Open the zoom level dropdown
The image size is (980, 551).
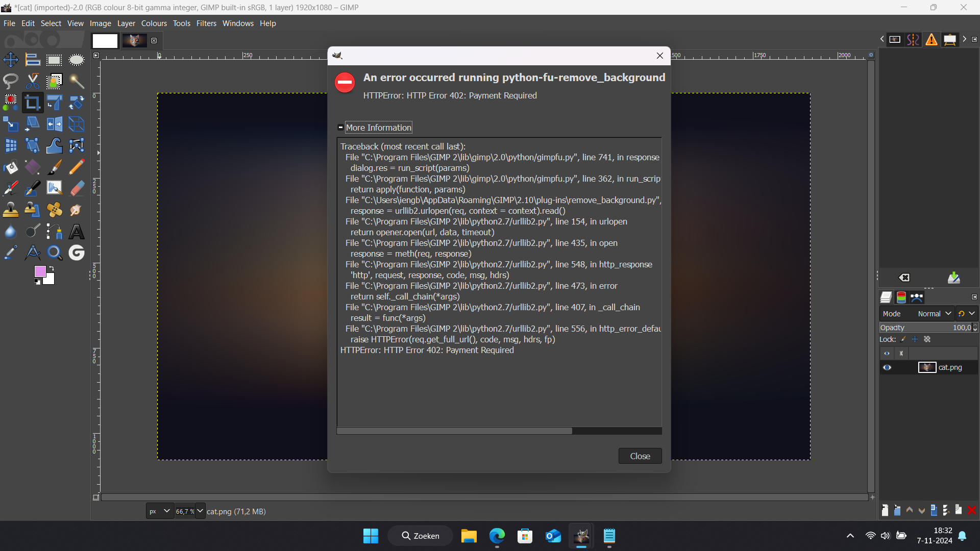(200, 511)
